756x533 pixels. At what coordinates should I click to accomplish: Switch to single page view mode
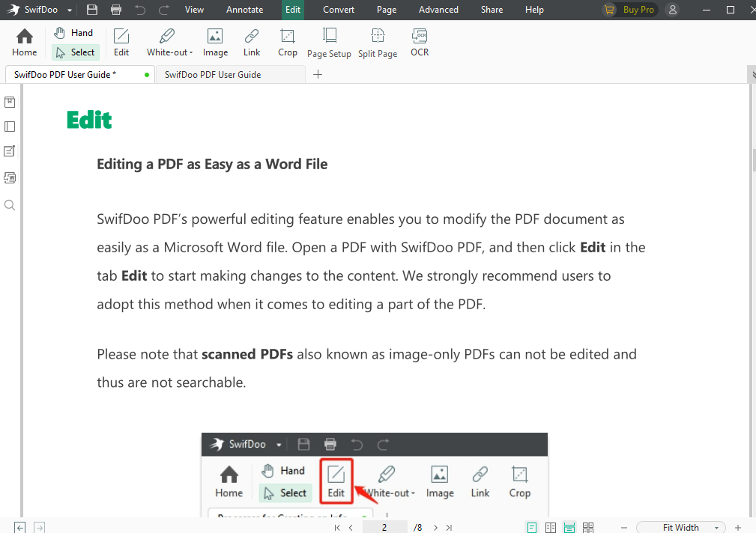pos(532,528)
